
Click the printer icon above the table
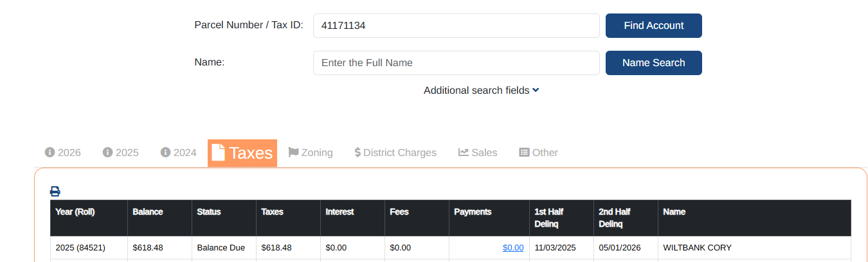[55, 191]
